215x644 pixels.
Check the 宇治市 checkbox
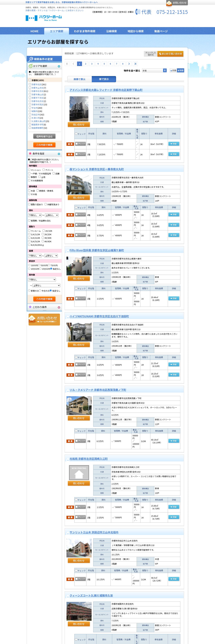point(30,108)
